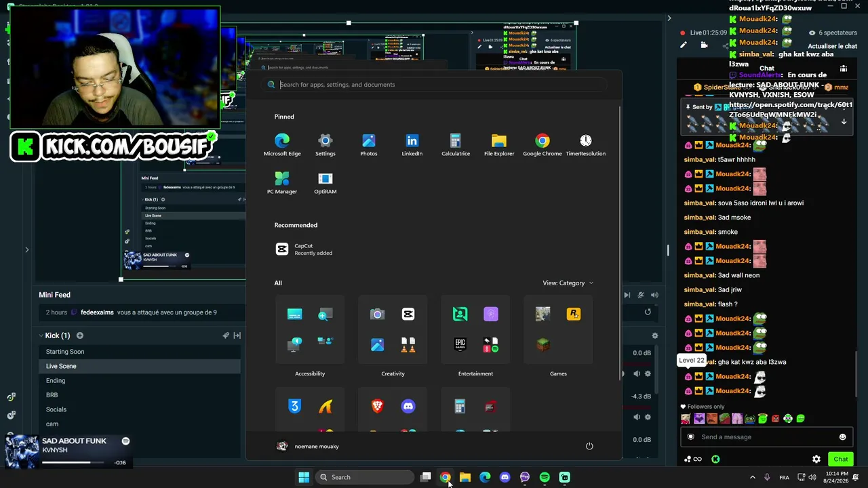Focus the Start menu search field
The width and height of the screenshot is (868, 488).
(434, 85)
